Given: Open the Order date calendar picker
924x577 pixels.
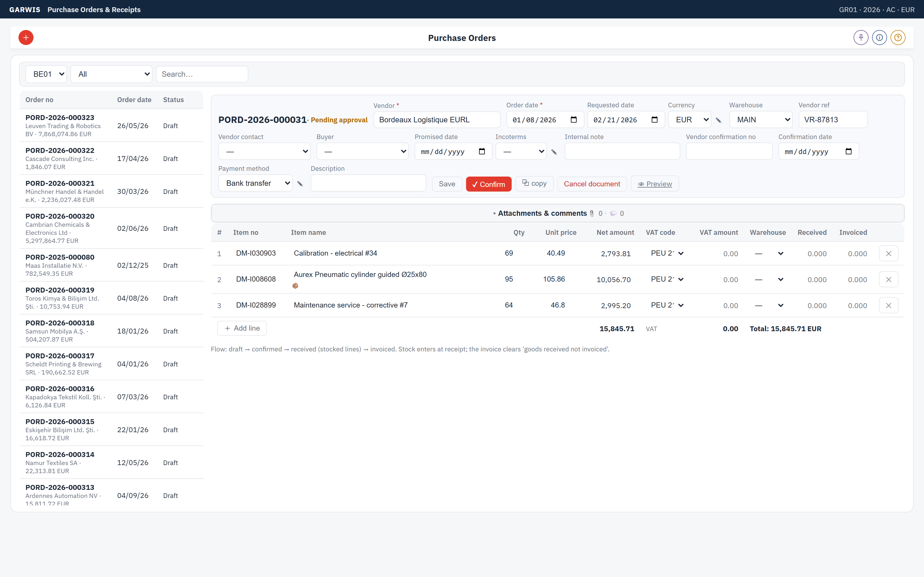Looking at the screenshot, I should pos(573,120).
